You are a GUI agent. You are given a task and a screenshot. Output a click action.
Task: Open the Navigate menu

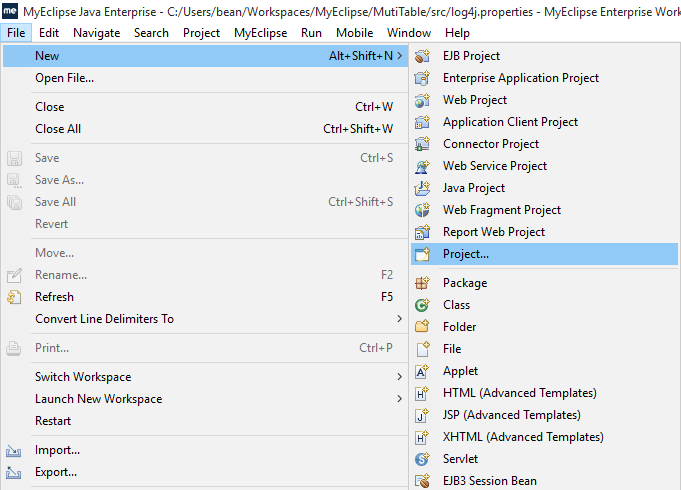point(97,33)
